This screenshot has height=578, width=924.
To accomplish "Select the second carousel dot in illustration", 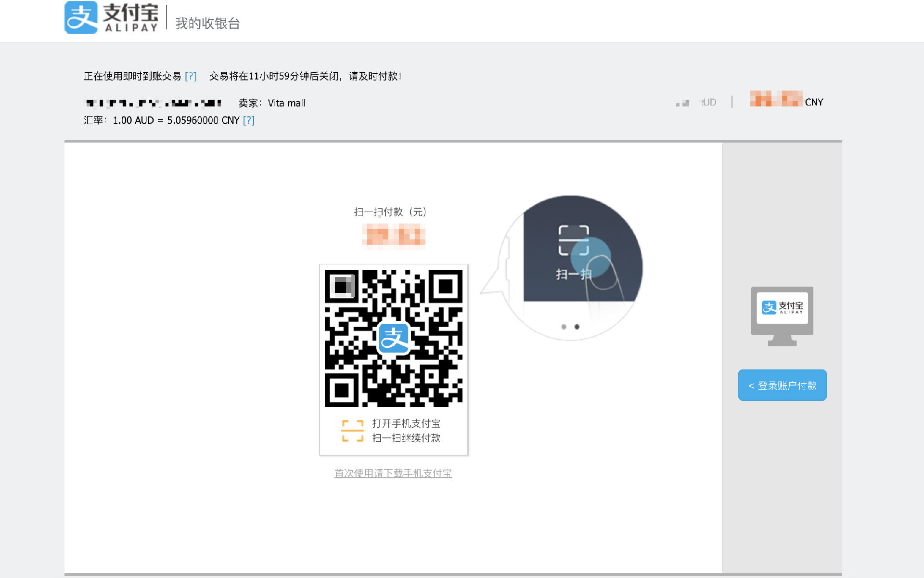I will click(x=577, y=327).
